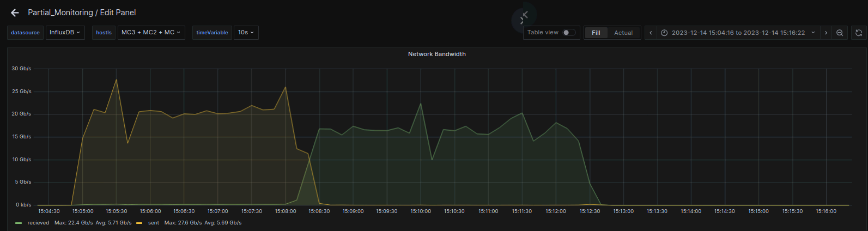Click the 15:12:30 time axis label
Screen dimensions: 868x231
tap(590, 211)
